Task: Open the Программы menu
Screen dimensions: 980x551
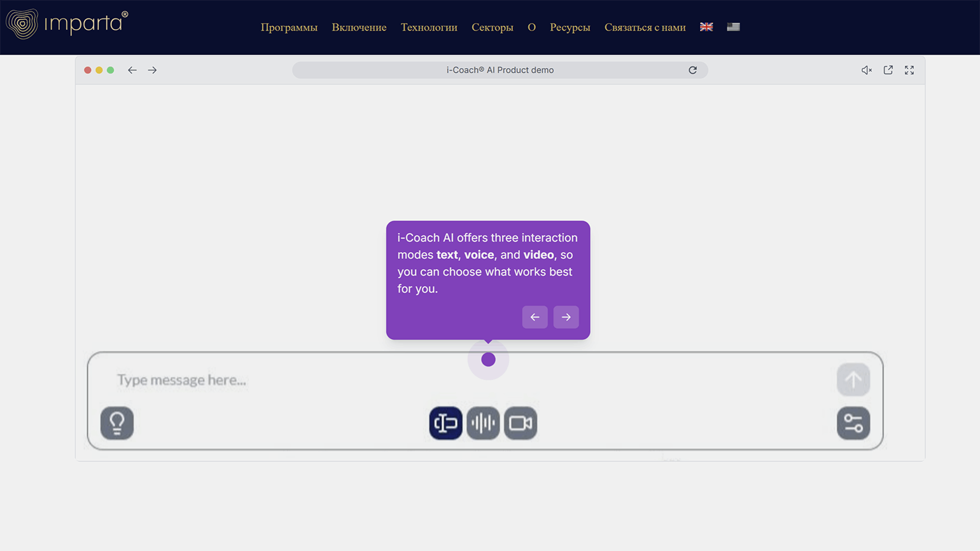Action: tap(289, 27)
